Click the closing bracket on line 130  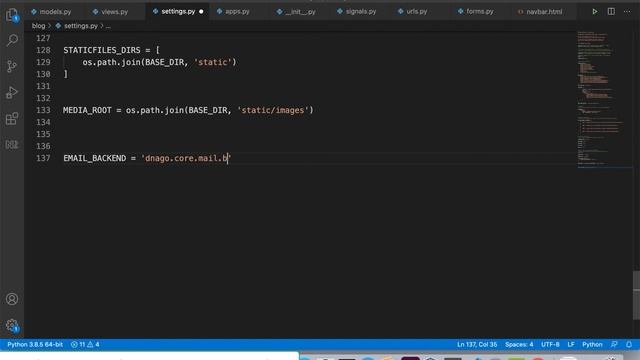coord(65,74)
